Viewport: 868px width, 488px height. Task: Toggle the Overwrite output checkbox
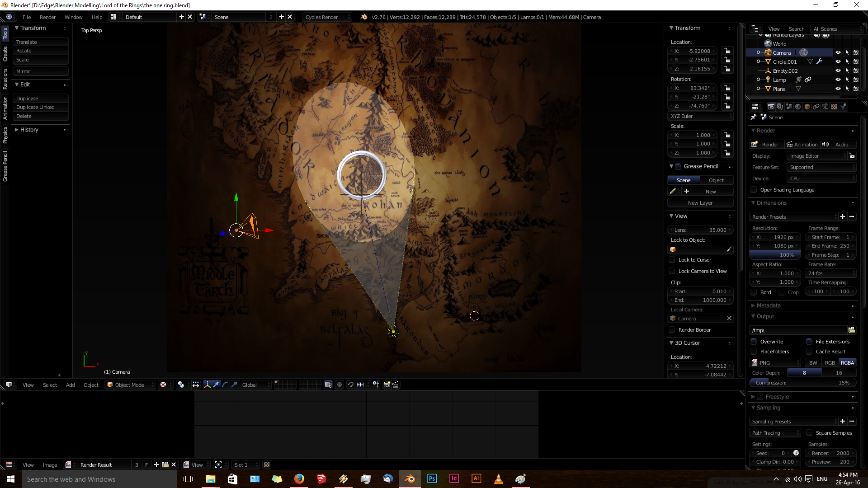point(754,342)
